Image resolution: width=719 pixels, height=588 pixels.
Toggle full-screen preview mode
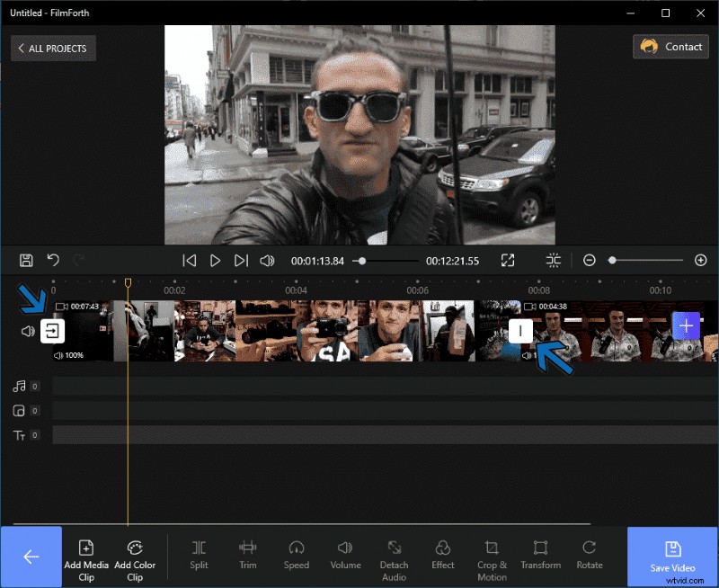pyautogui.click(x=508, y=260)
